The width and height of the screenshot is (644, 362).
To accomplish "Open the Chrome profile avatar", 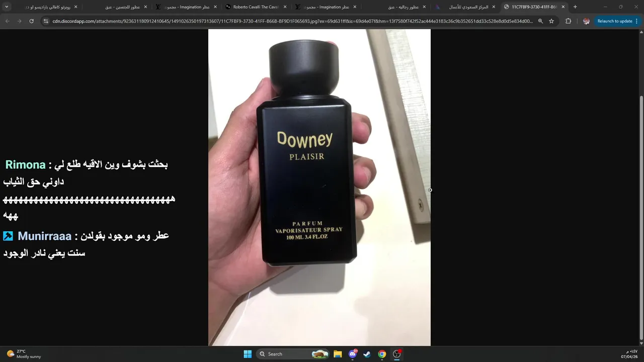I will [586, 21].
